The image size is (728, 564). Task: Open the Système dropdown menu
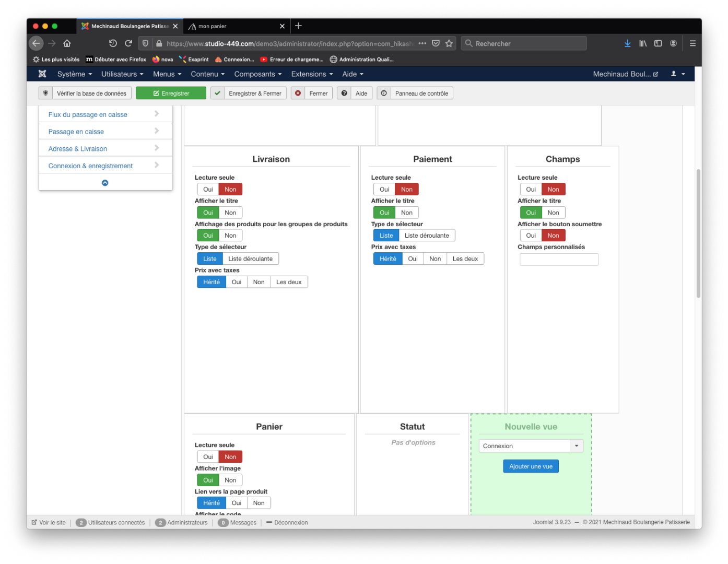tap(75, 74)
